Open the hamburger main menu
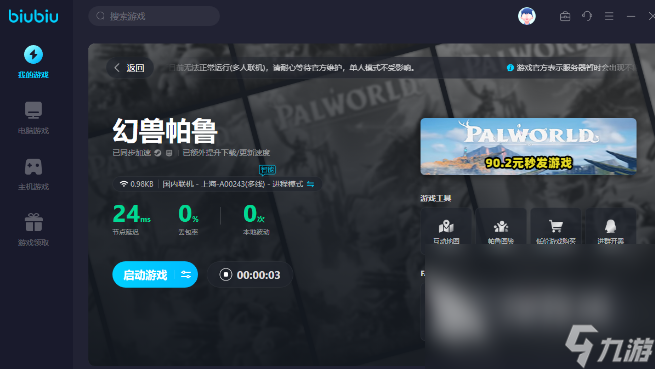The height and width of the screenshot is (369, 655). pyautogui.click(x=609, y=16)
